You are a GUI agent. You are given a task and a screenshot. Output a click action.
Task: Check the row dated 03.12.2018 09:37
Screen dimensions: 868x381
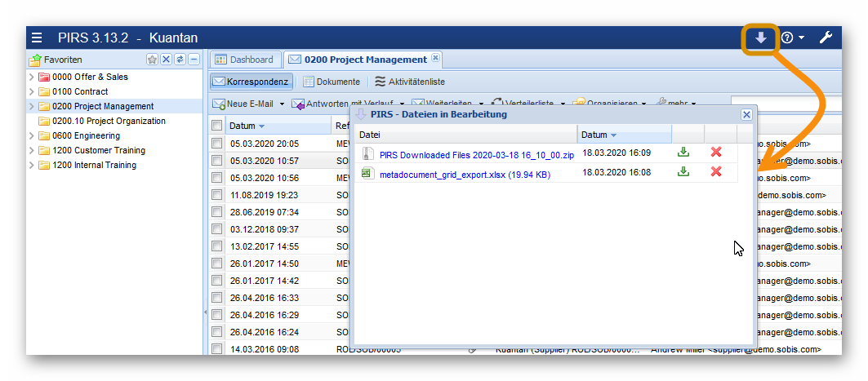pos(217,229)
